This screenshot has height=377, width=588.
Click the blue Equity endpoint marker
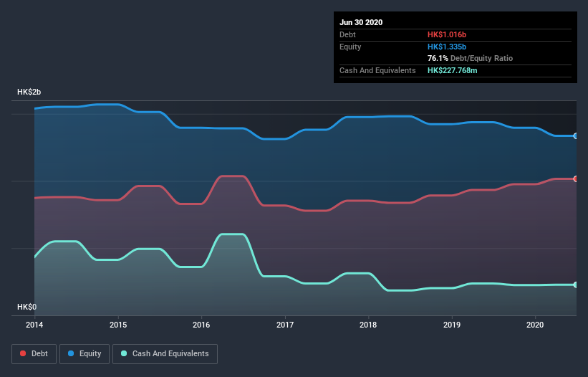(576, 135)
